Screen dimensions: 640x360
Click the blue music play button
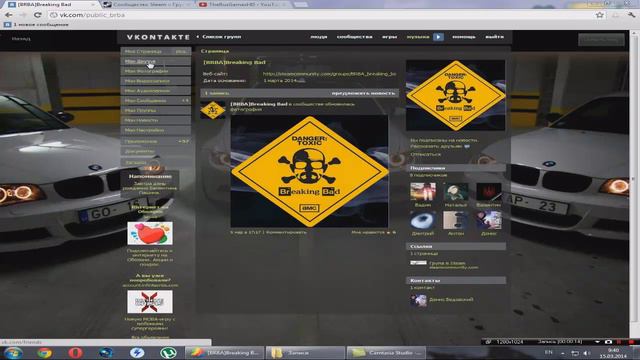coord(438,37)
